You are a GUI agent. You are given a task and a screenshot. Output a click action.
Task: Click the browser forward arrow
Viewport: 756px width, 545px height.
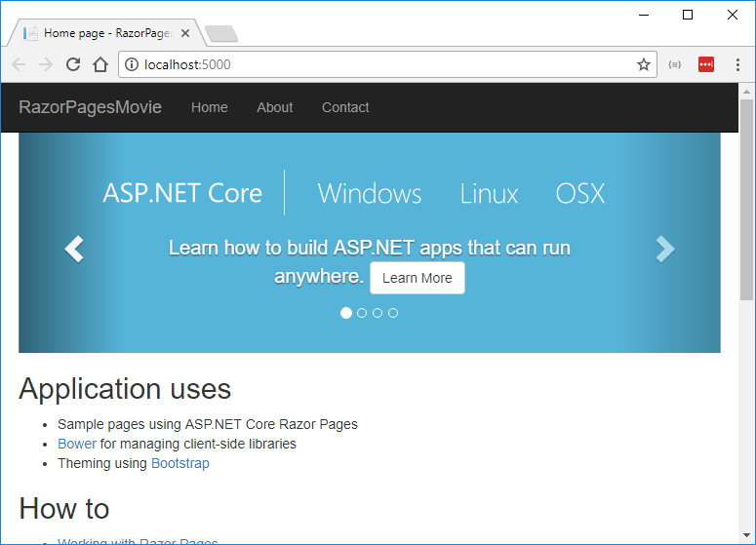click(45, 64)
